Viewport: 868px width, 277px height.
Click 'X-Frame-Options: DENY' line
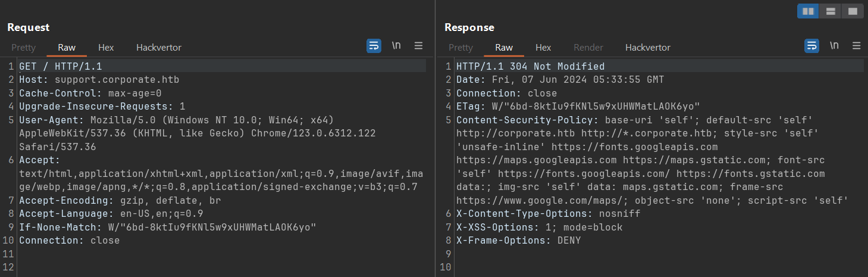519,241
